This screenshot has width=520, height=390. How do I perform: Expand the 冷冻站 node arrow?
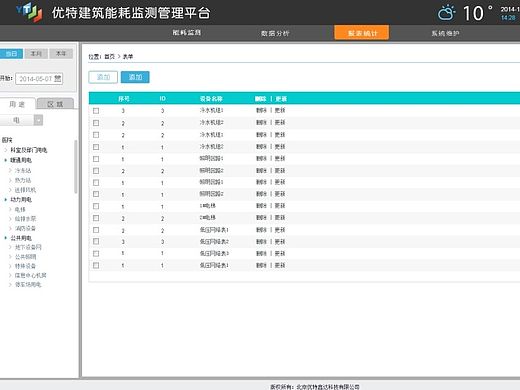pyautogui.click(x=10, y=170)
